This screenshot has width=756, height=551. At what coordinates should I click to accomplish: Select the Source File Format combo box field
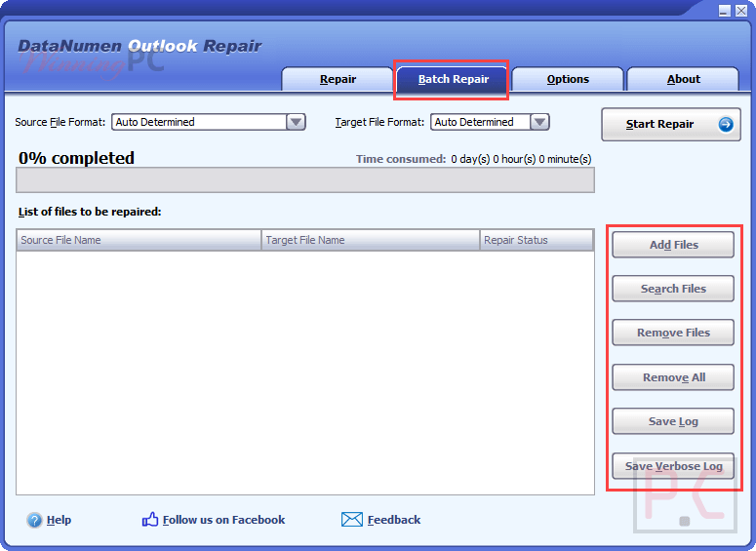pos(209,122)
